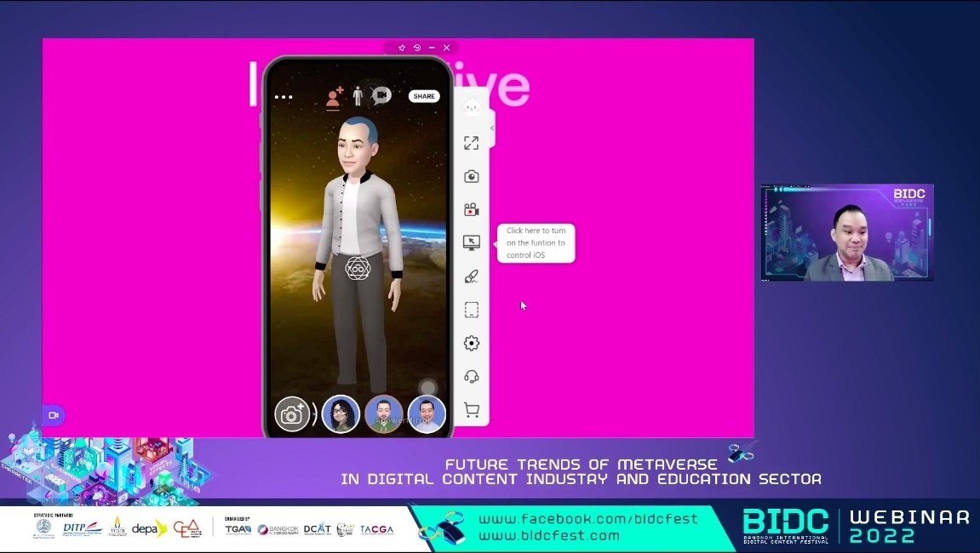
Task: Select the bearded male avatar thumbnail
Action: point(383,414)
